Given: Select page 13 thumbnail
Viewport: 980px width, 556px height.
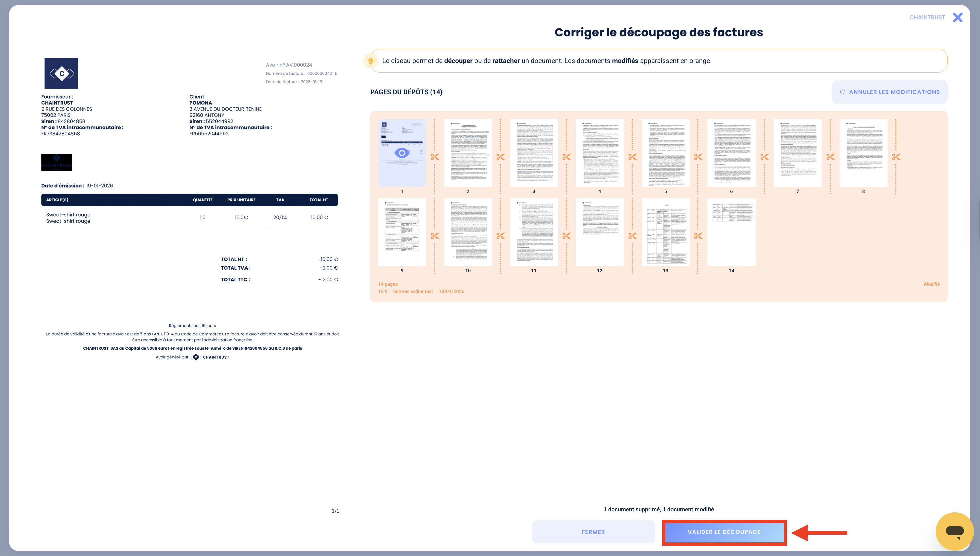Looking at the screenshot, I should (x=665, y=232).
